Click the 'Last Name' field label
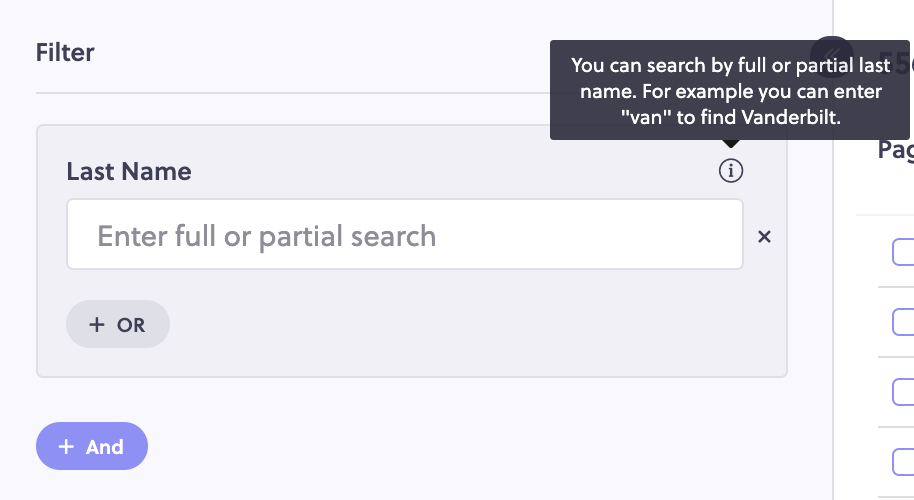 coord(129,171)
